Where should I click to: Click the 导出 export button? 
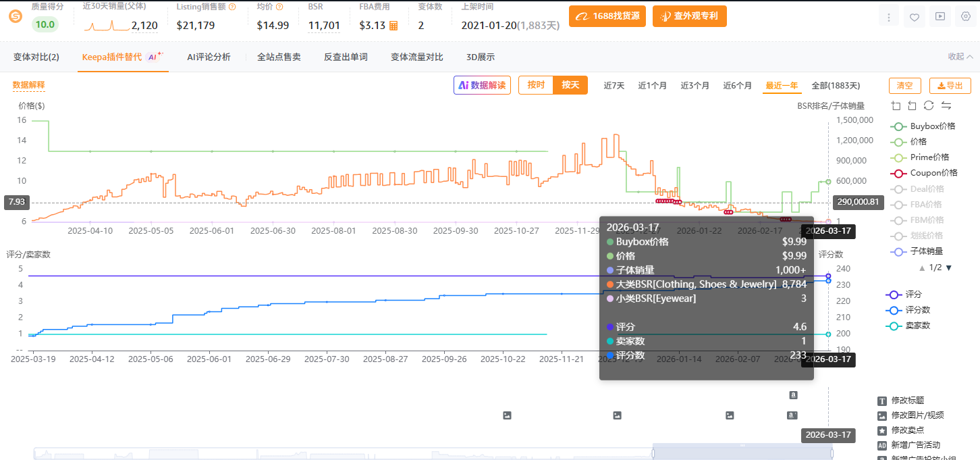tap(950, 86)
